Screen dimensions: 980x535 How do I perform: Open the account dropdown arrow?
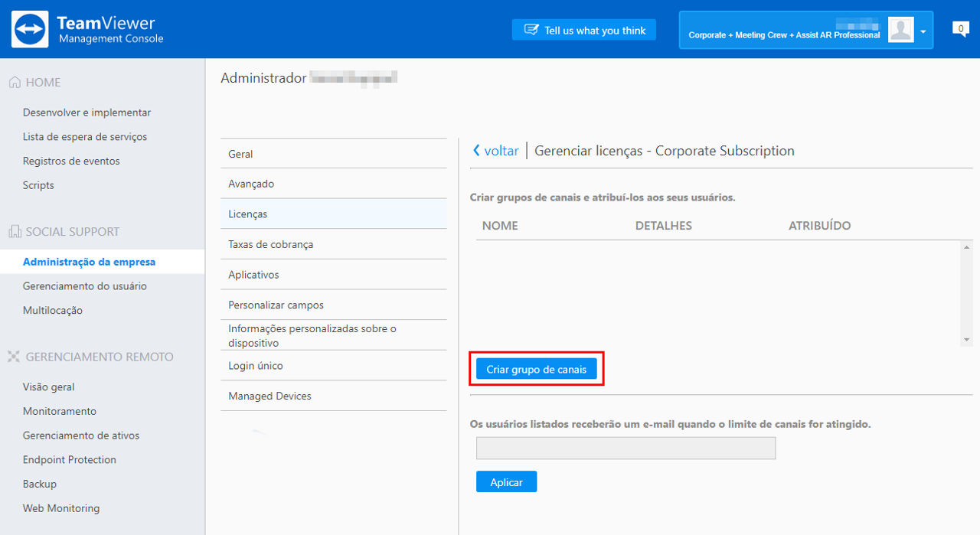923,31
